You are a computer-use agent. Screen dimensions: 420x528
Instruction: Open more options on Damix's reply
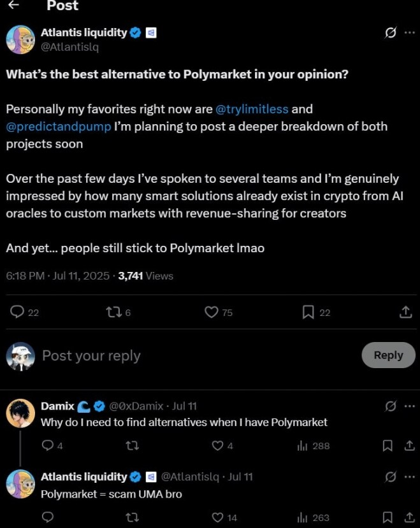[x=409, y=406]
